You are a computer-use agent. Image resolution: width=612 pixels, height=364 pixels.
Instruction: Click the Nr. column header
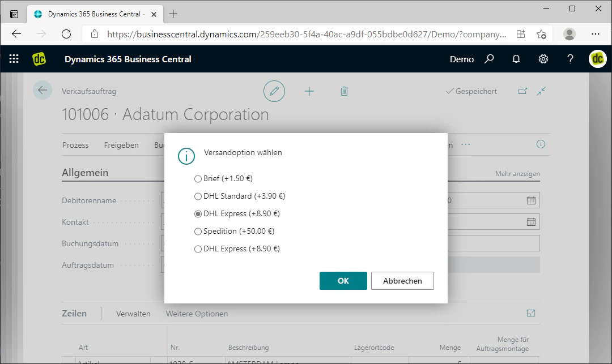[x=175, y=348]
